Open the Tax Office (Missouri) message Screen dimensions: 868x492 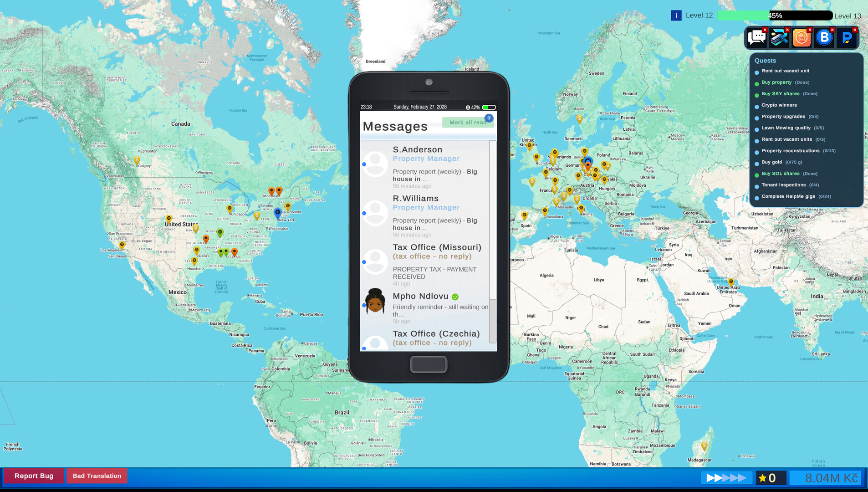pyautogui.click(x=424, y=264)
